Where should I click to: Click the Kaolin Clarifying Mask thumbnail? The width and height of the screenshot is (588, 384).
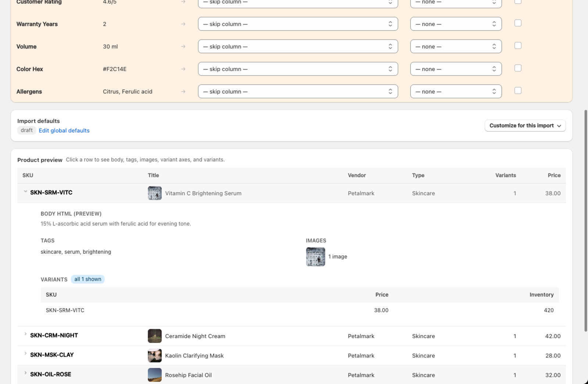coord(155,355)
